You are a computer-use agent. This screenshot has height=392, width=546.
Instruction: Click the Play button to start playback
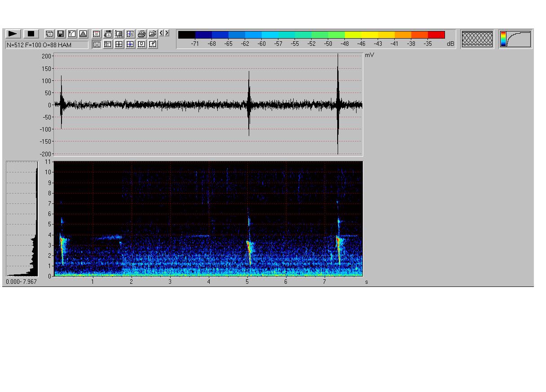(13, 34)
